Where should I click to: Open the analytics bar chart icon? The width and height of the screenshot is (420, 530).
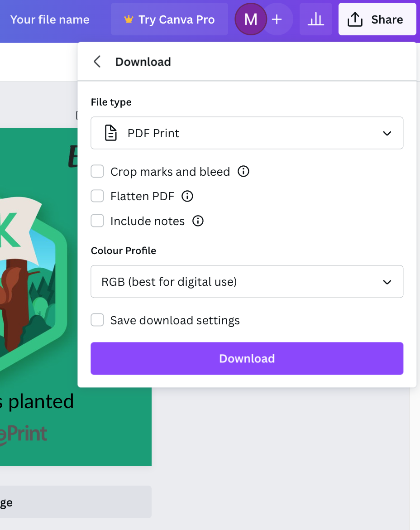[315, 19]
